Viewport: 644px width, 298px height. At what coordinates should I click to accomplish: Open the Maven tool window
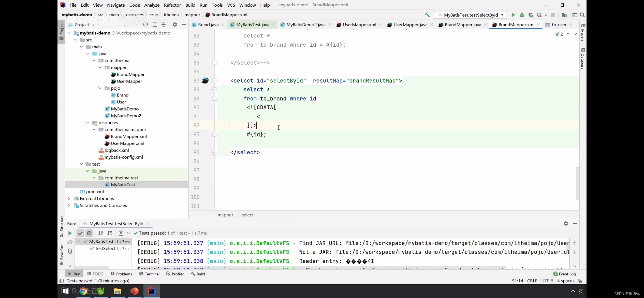point(583,32)
